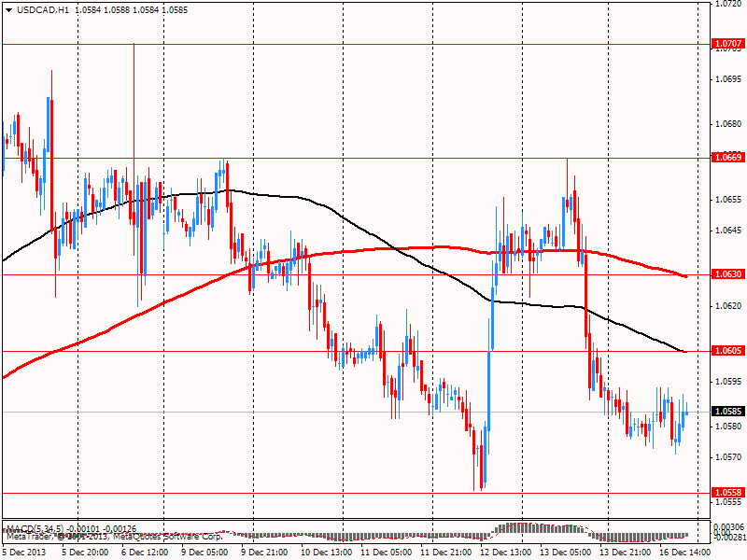
Task: Click the 6 Dec 12:00 time axis label
Action: point(145,552)
